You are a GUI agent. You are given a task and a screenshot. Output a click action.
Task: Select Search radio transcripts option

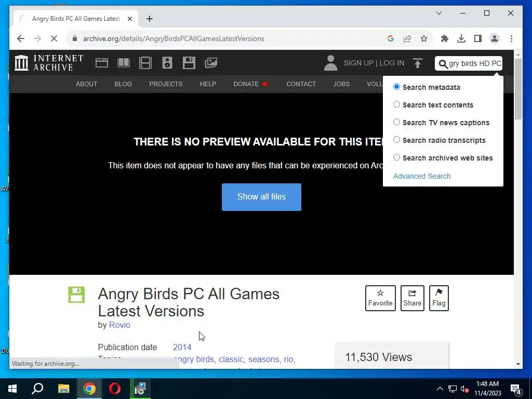396,139
